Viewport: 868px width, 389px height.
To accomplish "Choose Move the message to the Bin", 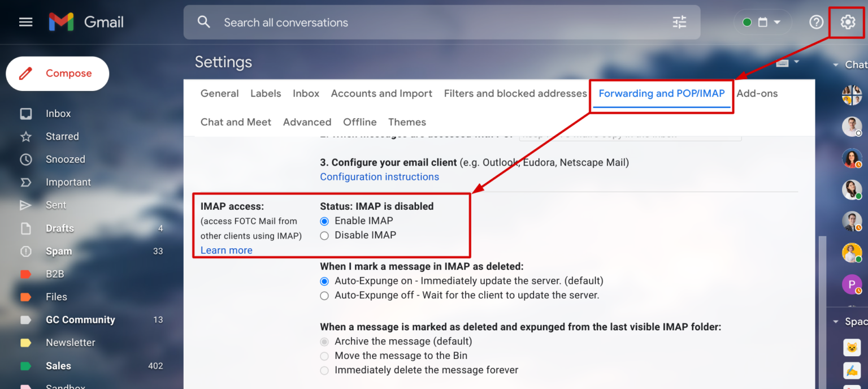I will tap(324, 356).
